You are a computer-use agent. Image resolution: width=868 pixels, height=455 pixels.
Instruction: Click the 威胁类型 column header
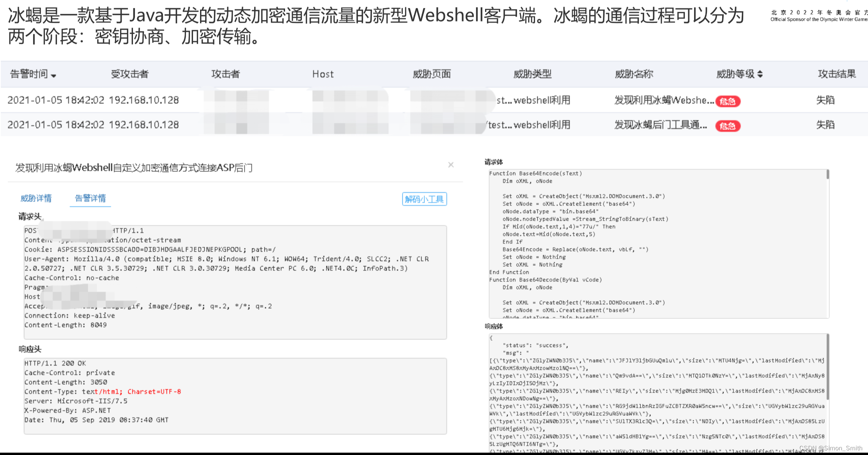coord(532,74)
